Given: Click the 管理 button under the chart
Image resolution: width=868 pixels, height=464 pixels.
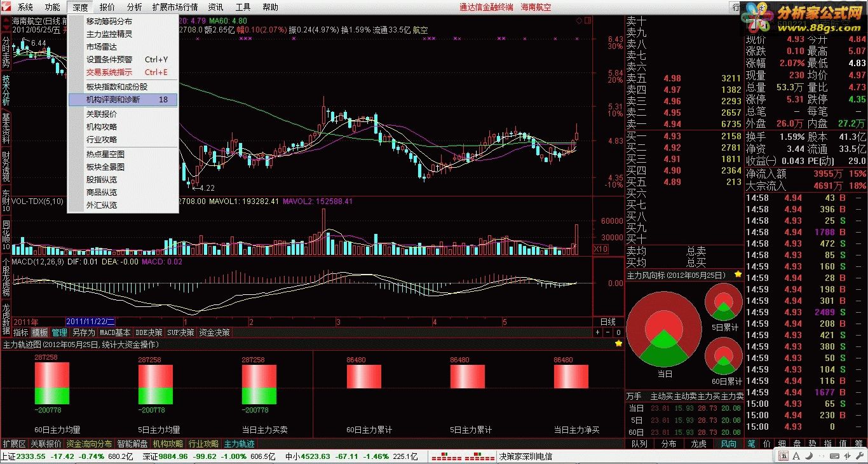Looking at the screenshot, I should pos(59,332).
